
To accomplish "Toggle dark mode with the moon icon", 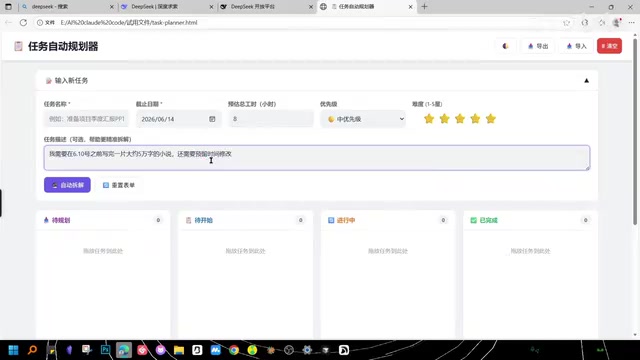I will pos(505,46).
